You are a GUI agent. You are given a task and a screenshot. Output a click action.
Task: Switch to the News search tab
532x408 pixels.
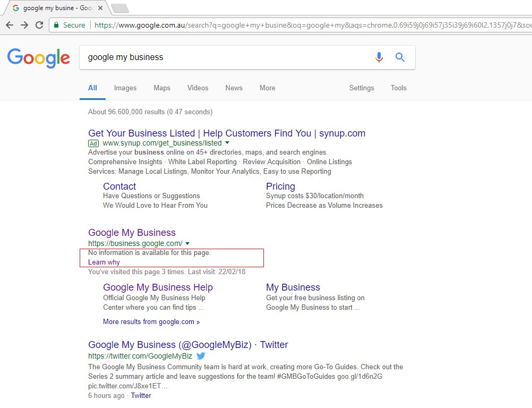[234, 88]
